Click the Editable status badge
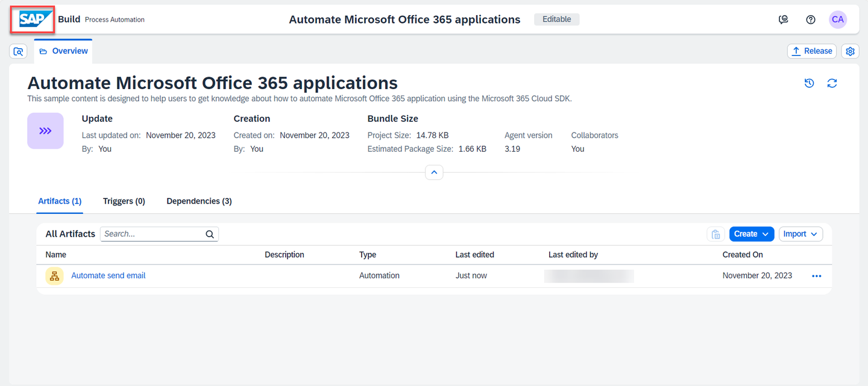The image size is (868, 386). click(x=557, y=19)
